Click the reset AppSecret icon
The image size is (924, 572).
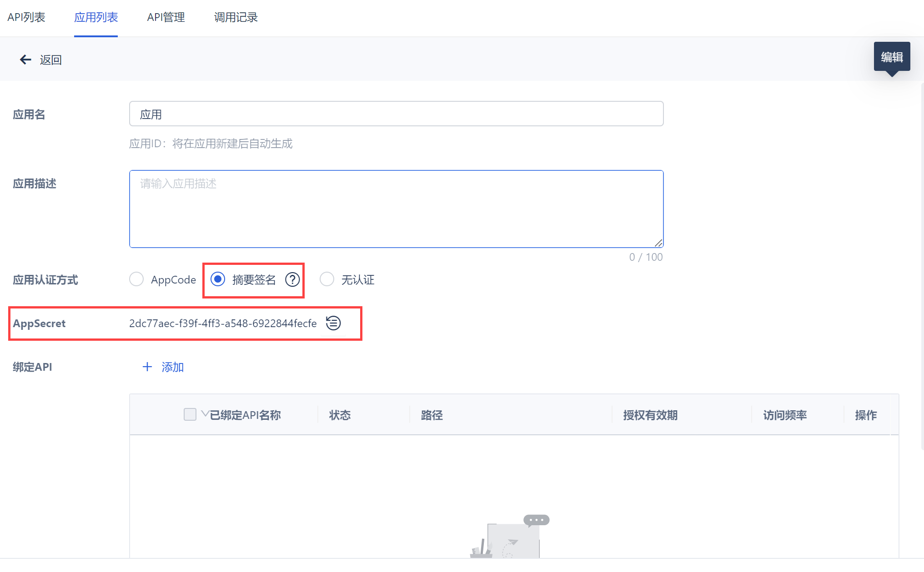point(333,323)
